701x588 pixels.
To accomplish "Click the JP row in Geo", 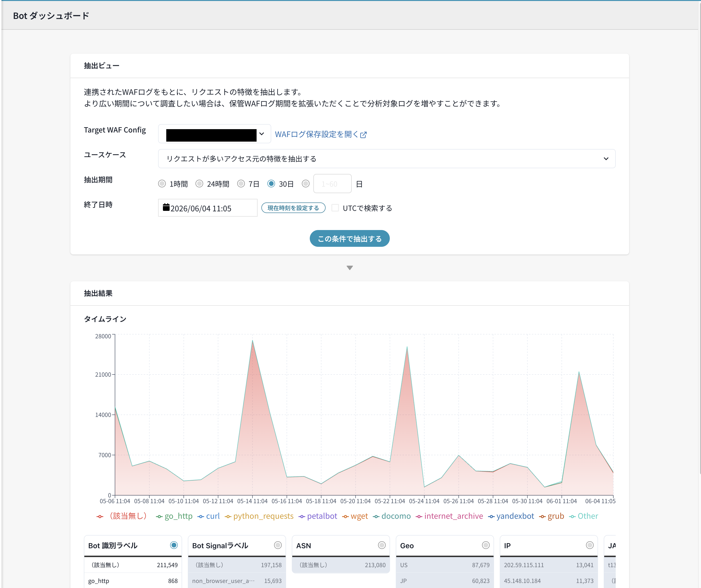I will (445, 581).
